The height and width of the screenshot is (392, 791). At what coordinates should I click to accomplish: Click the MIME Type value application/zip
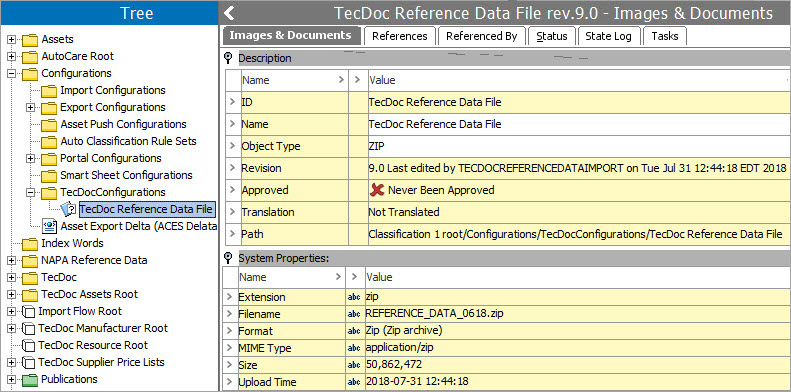pyautogui.click(x=399, y=348)
